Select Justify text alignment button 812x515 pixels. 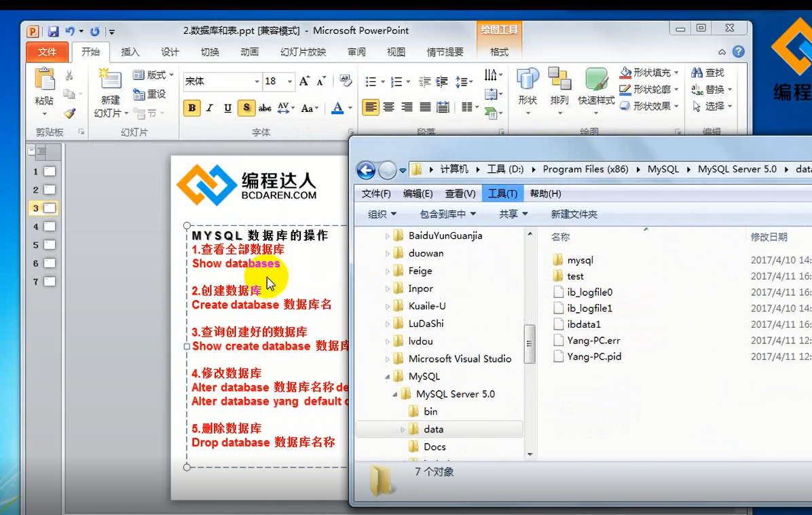[x=425, y=107]
